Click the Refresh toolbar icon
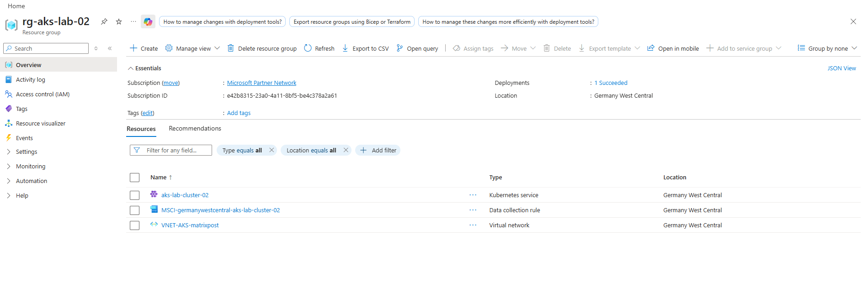This screenshot has height=293, width=868. click(308, 48)
